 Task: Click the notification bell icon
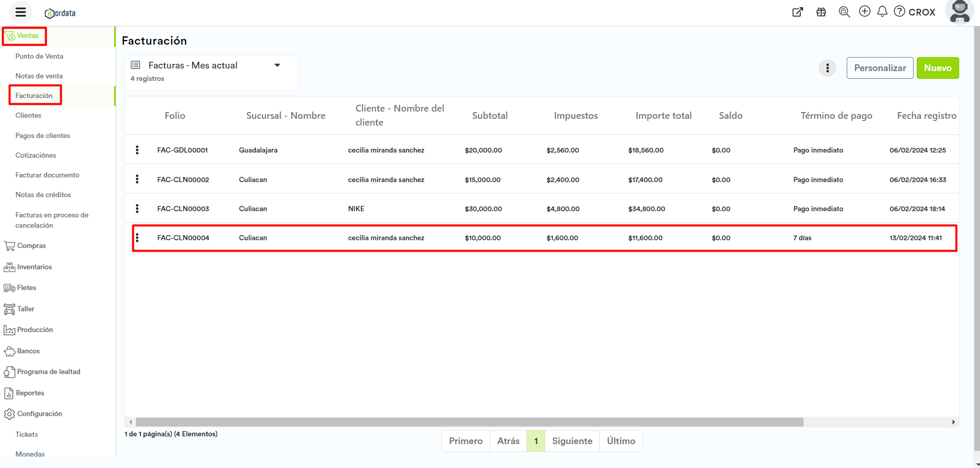click(x=882, y=11)
